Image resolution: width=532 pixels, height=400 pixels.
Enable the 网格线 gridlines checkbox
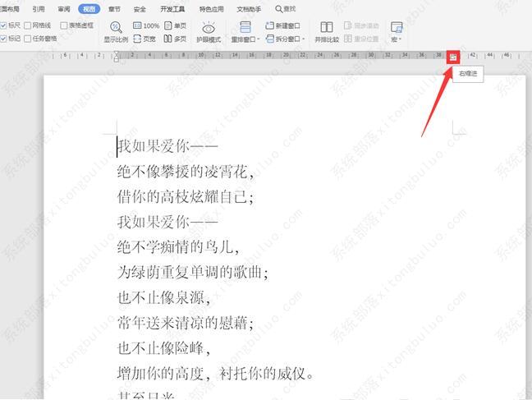[27, 25]
